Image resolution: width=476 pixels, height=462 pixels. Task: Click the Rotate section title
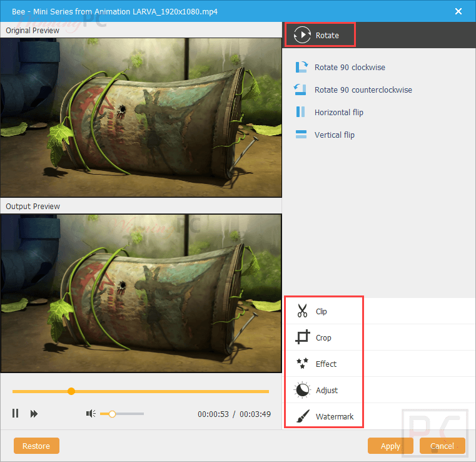click(327, 36)
